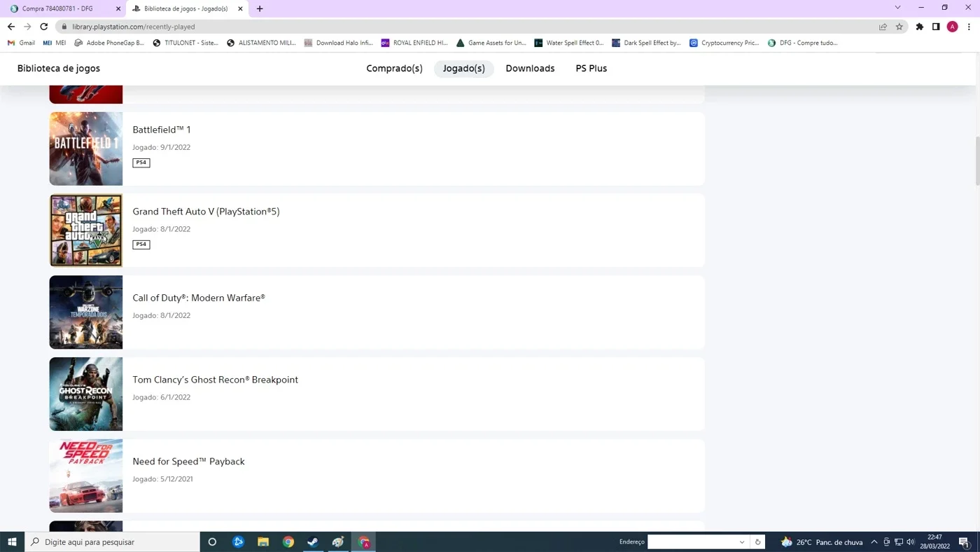Image resolution: width=980 pixels, height=552 pixels.
Task: Open the Chrome profile avatar A
Action: 952,27
